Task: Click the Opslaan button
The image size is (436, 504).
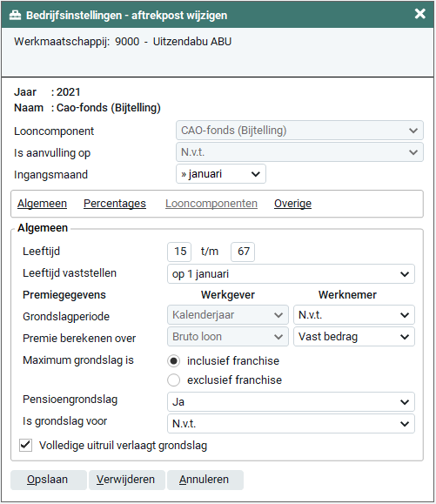Action: [49, 480]
